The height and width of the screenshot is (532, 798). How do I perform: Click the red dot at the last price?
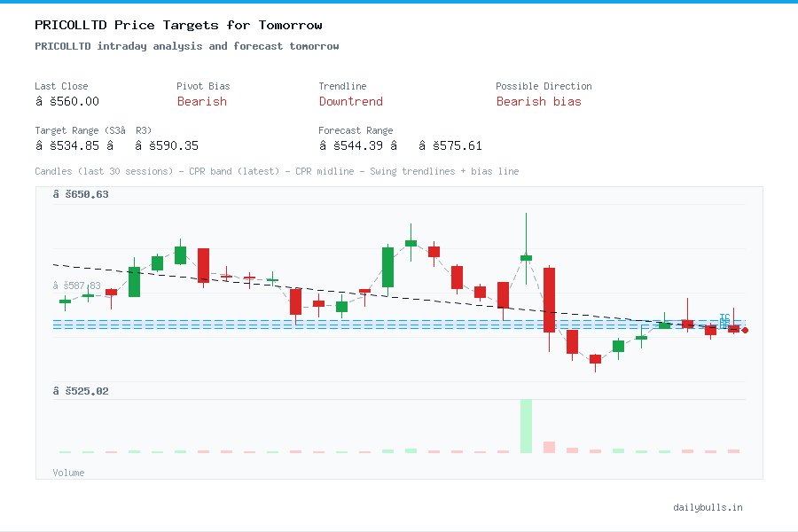click(745, 331)
